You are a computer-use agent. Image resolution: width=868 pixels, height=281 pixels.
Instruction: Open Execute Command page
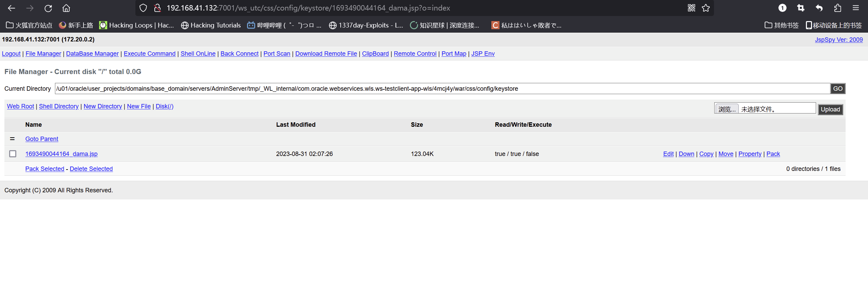click(150, 54)
